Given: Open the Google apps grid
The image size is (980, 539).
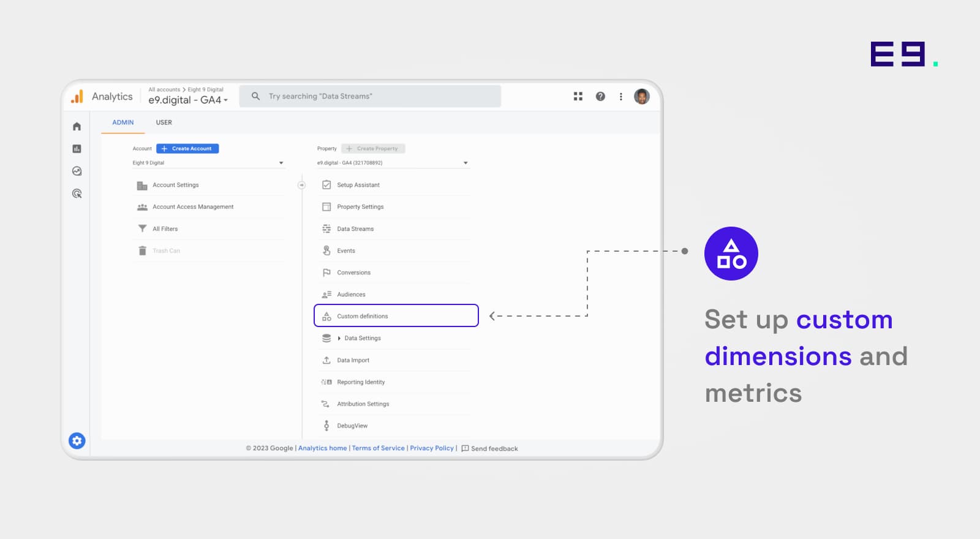Looking at the screenshot, I should [x=578, y=96].
